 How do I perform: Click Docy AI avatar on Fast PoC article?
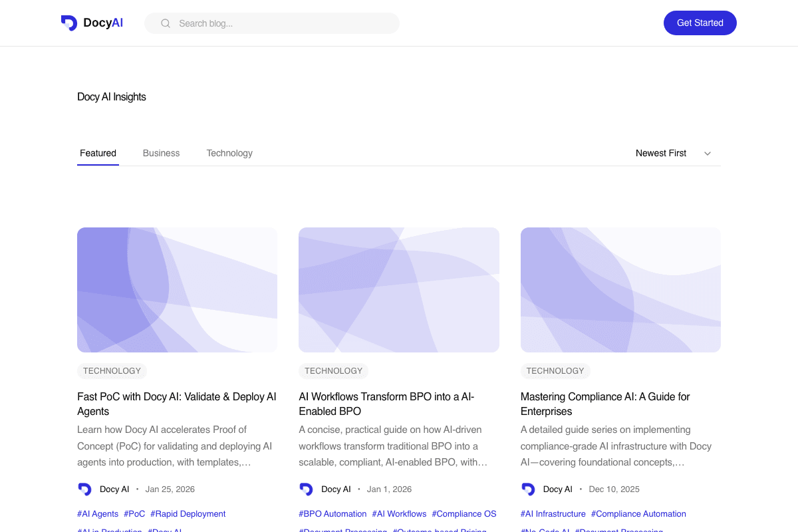click(84, 489)
